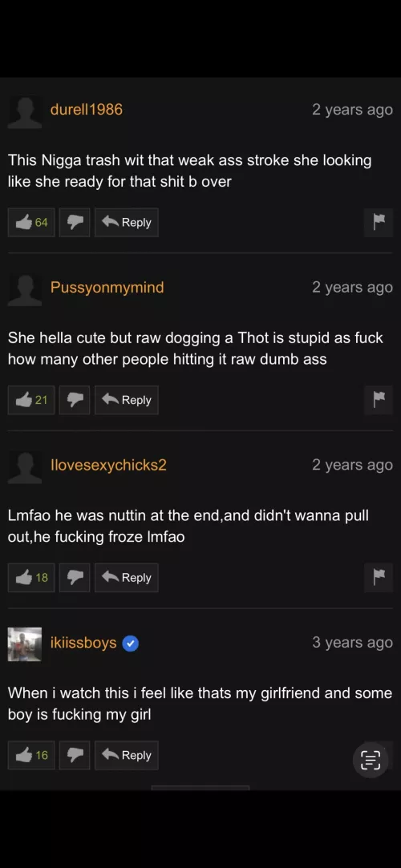The height and width of the screenshot is (868, 401).
Task: Report the comment with 21 likes via flag
Action: pos(379,400)
